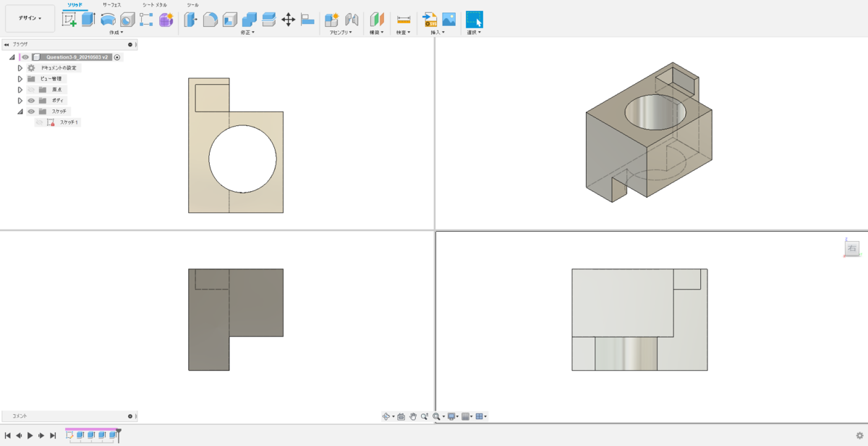
Task: Toggle activate radio button on root component
Action: tap(117, 57)
